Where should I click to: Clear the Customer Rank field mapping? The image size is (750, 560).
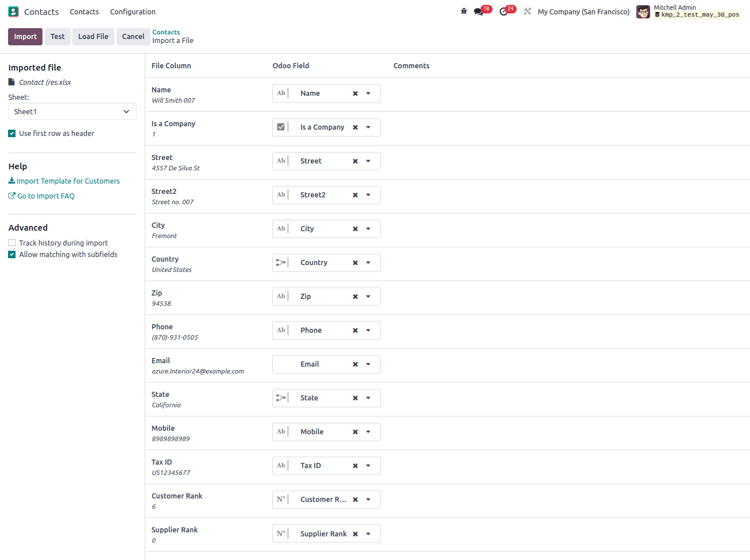(x=355, y=500)
